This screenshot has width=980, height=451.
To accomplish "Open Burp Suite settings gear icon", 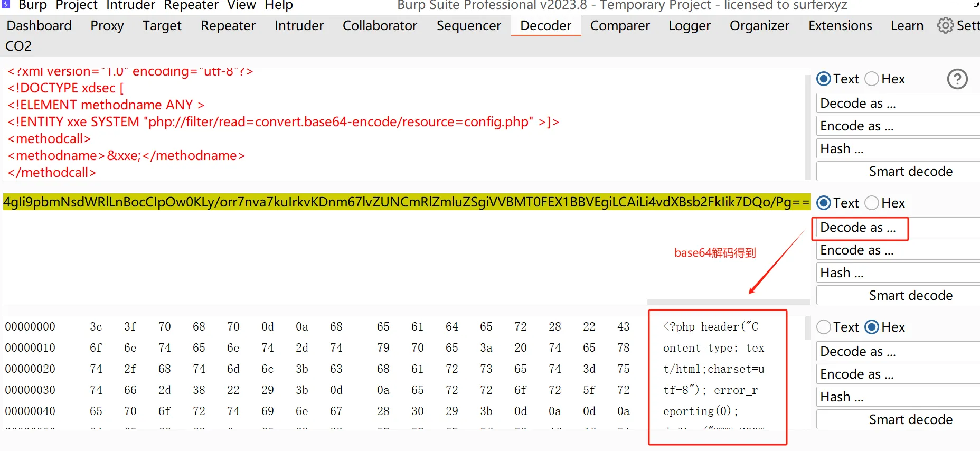I will (x=946, y=25).
